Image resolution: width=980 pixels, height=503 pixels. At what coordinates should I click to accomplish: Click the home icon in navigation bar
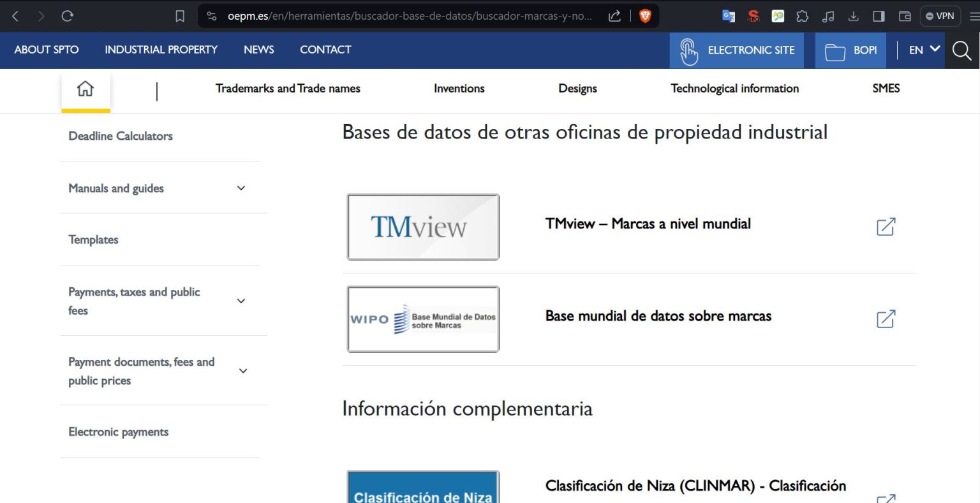click(85, 89)
